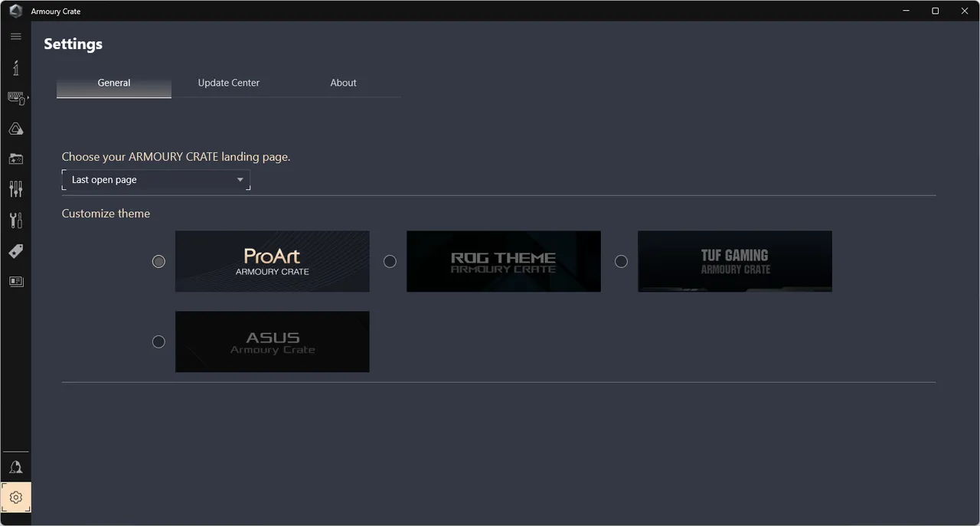Switch to the Update Center tab
The height and width of the screenshot is (526, 980).
[229, 83]
